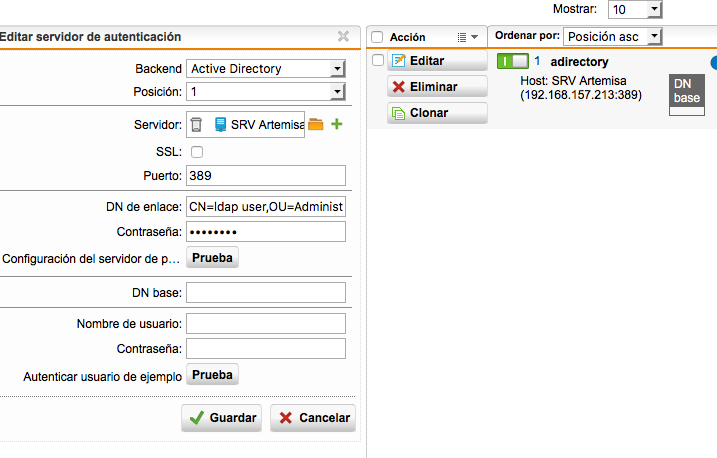Image resolution: width=717 pixels, height=458 pixels.
Task: Select the adirectory row checkbox
Action: 378,60
